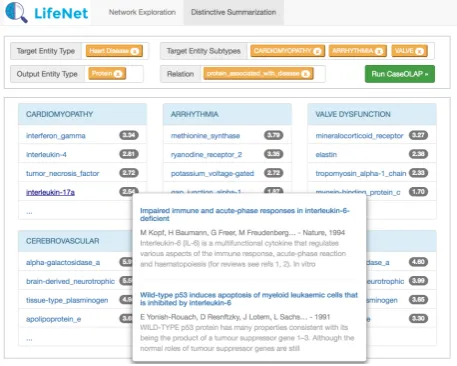Click the 1.70 badge for myosin-binding_protein_c

pyautogui.click(x=418, y=192)
